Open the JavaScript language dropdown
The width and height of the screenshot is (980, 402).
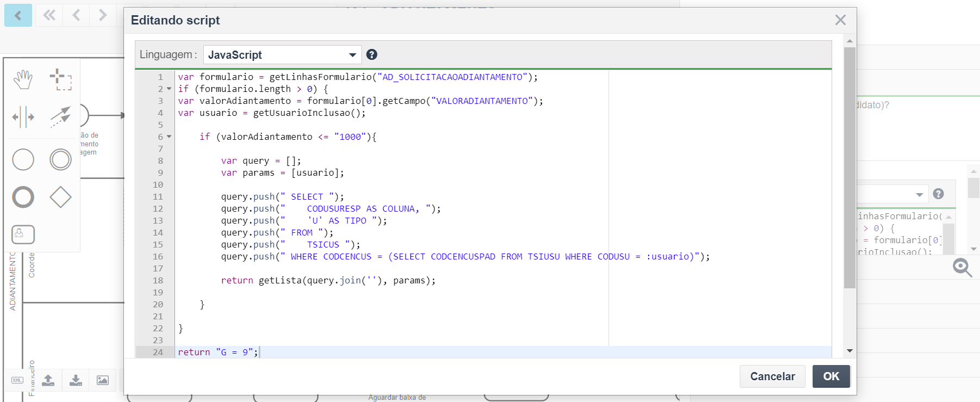(282, 55)
